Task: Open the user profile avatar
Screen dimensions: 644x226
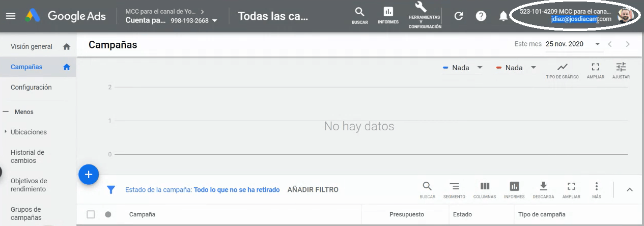Action: pos(625,16)
